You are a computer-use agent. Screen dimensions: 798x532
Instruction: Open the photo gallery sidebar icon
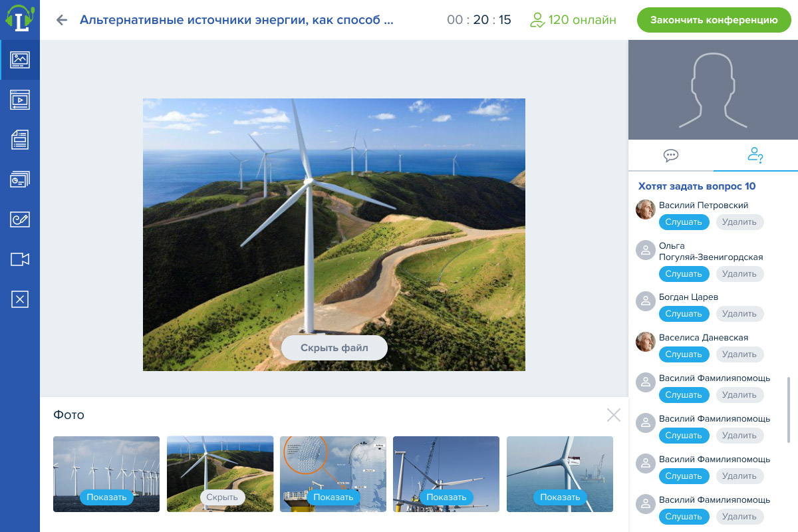tap(20, 60)
